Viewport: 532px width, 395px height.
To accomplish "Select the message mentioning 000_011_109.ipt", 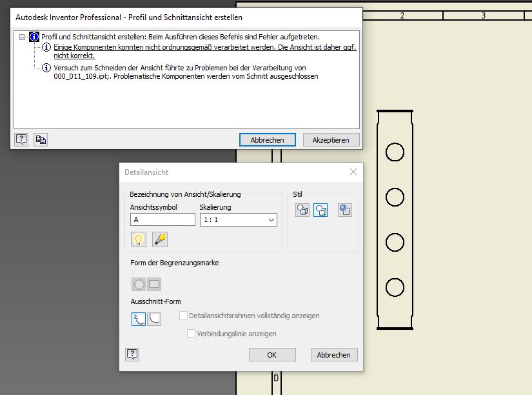I will pyautogui.click(x=186, y=72).
